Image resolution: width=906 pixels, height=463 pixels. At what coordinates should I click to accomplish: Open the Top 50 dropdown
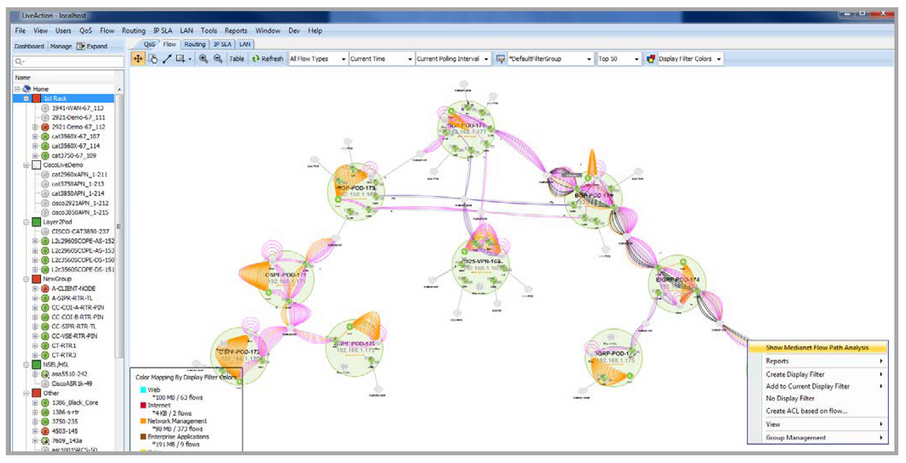619,59
